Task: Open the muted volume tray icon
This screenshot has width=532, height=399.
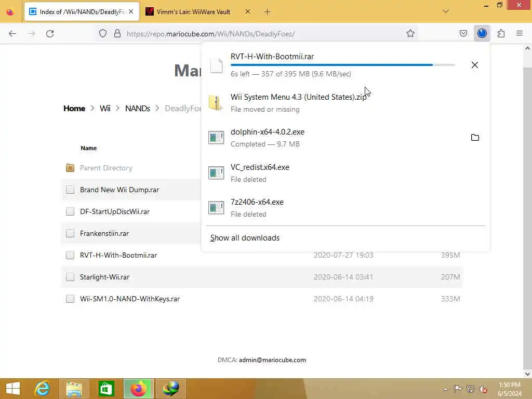Action: click(483, 389)
